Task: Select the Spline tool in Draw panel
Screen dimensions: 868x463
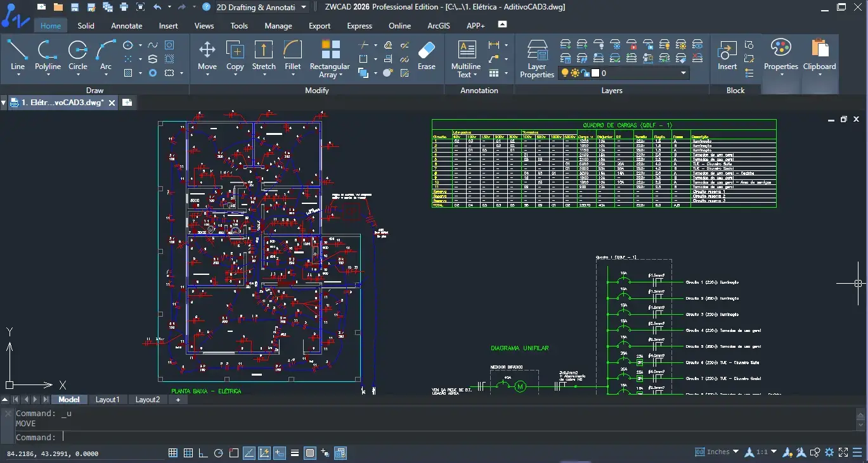Action: 152,45
